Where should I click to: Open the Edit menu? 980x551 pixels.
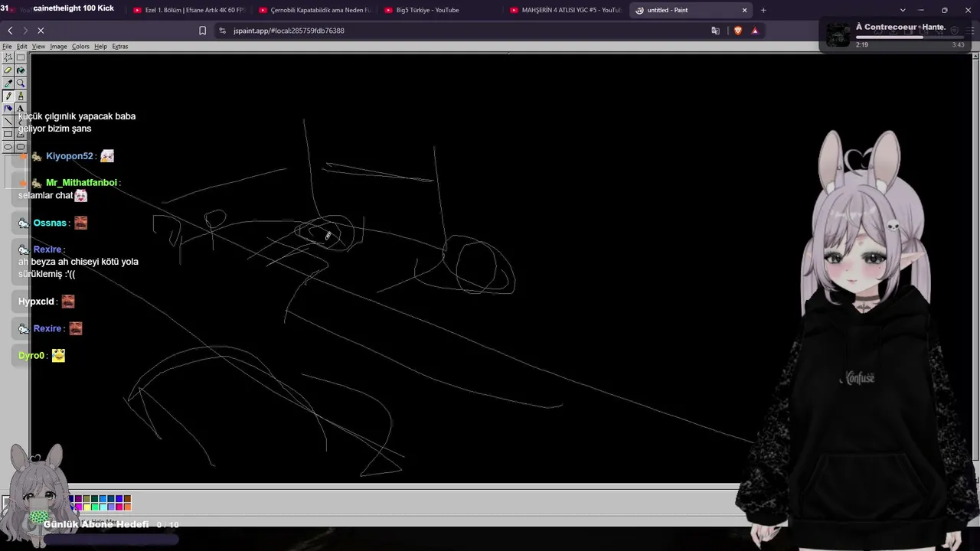click(x=21, y=47)
